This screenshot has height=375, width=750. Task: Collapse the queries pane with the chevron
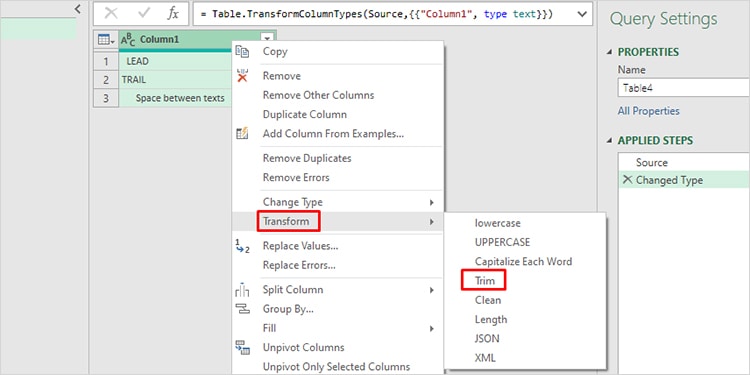pyautogui.click(x=78, y=9)
